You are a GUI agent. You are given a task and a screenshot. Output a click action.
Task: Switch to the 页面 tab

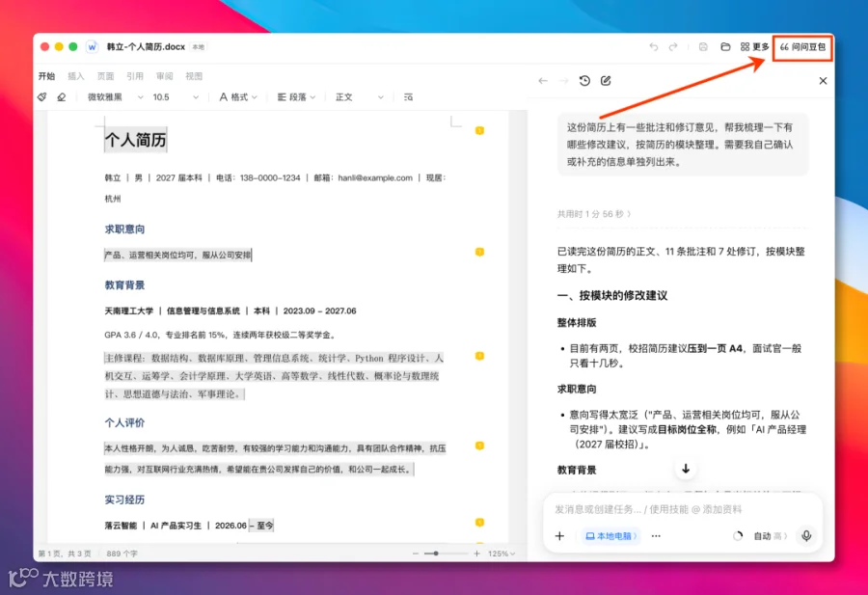[x=105, y=76]
